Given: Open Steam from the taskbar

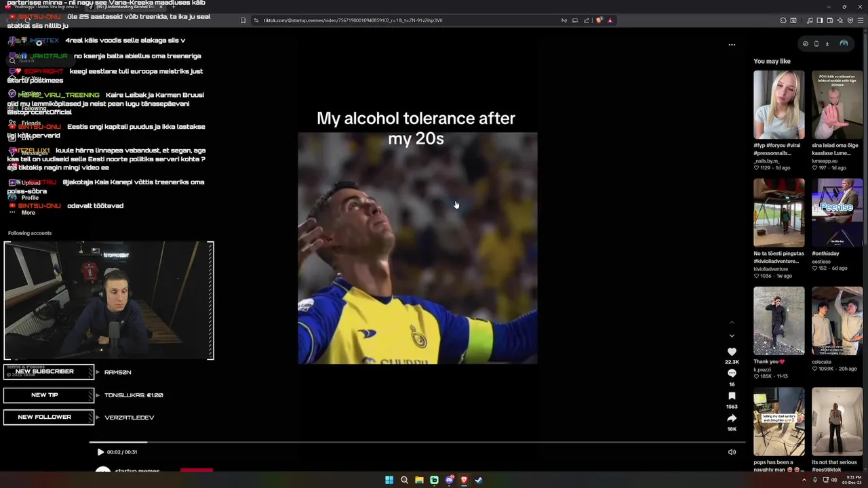Looking at the screenshot, I should (x=479, y=480).
